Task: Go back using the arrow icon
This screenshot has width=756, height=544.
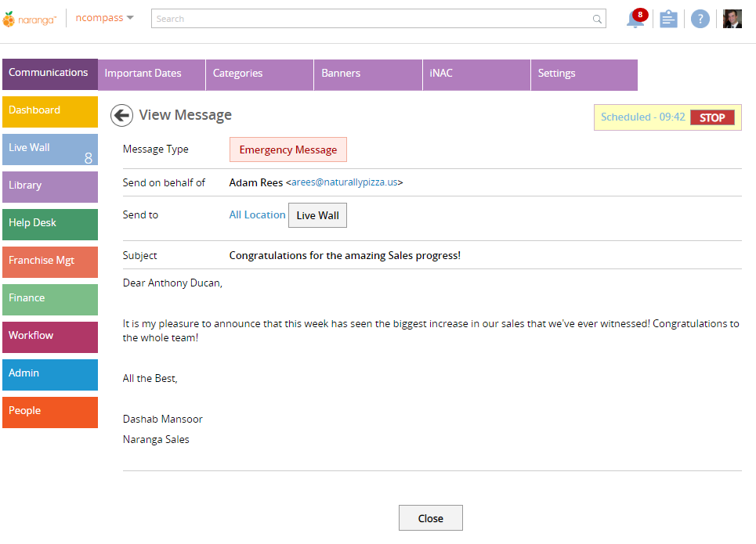Action: pyautogui.click(x=121, y=116)
